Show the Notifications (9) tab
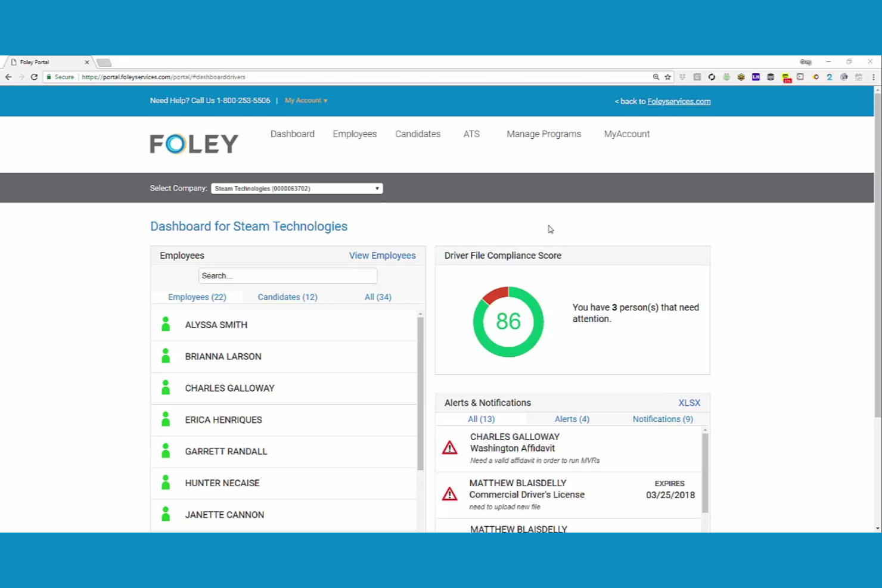The width and height of the screenshot is (882, 588). pos(663,419)
